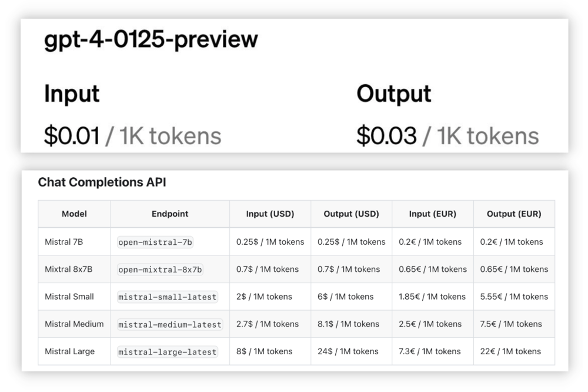Select the $0.03 / 1K tokens output price

pos(447,135)
